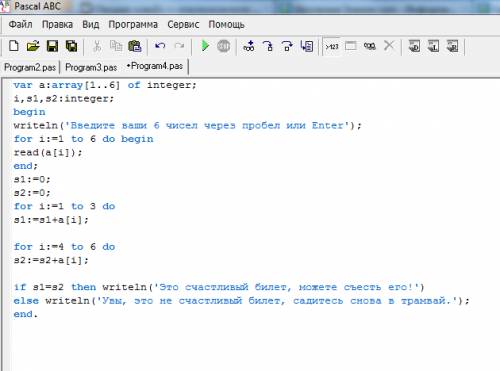Image resolution: width=500 pixels, height=371 pixels.
Task: Open the Программа menu
Action: coord(133,24)
